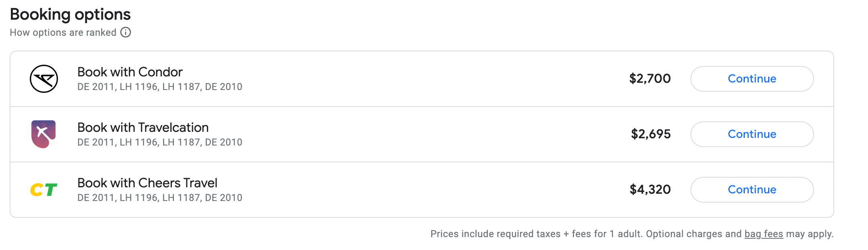Open the bag fees link

[x=764, y=234]
